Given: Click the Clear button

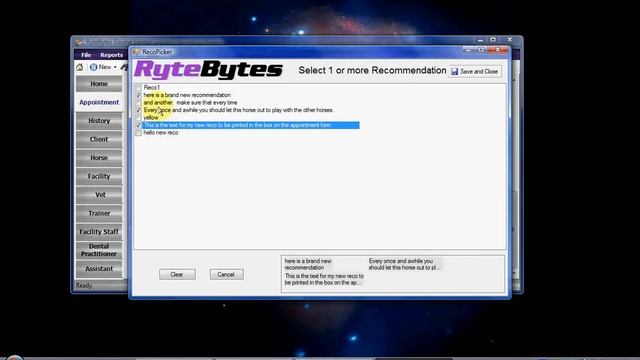Looking at the screenshot, I should click(177, 274).
